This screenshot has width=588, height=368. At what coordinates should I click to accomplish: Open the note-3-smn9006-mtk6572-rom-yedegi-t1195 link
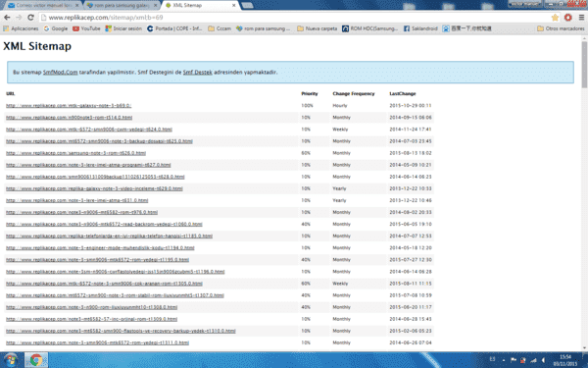coord(97,260)
